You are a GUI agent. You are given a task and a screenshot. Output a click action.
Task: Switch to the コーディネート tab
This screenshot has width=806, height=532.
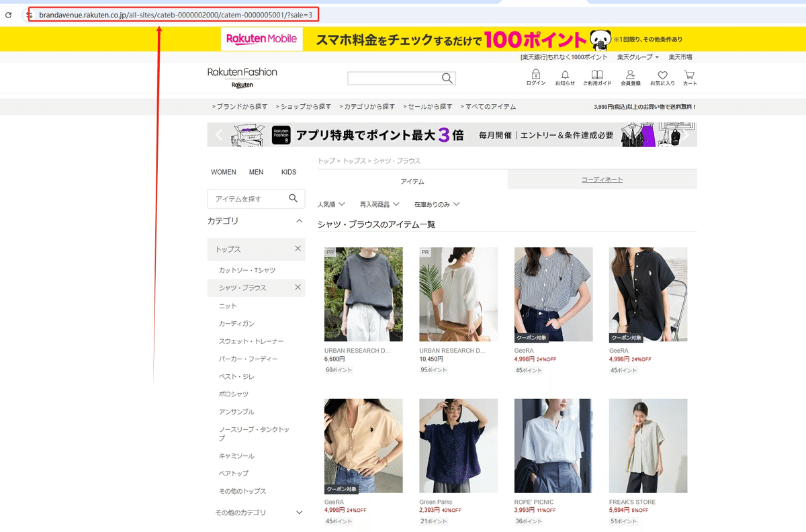(602, 179)
